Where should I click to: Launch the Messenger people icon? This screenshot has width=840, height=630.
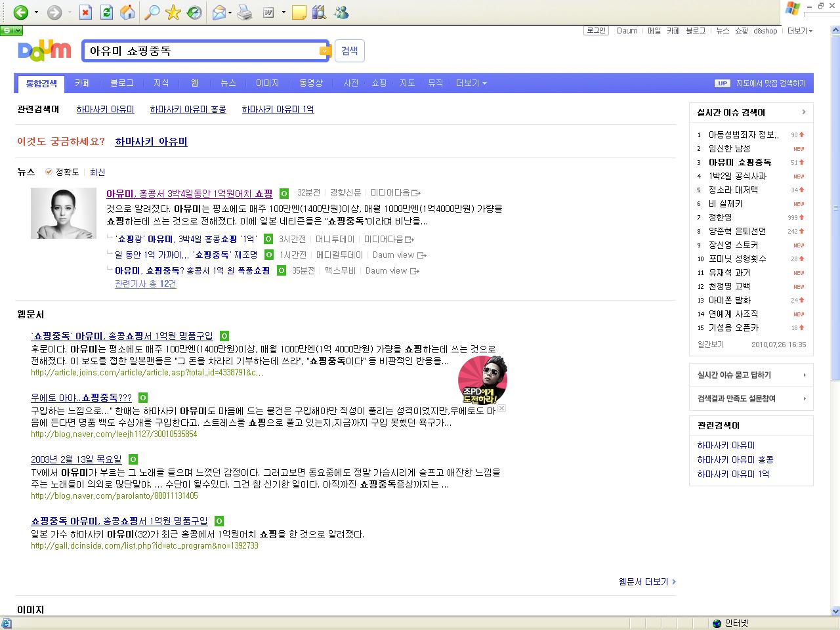tap(341, 12)
